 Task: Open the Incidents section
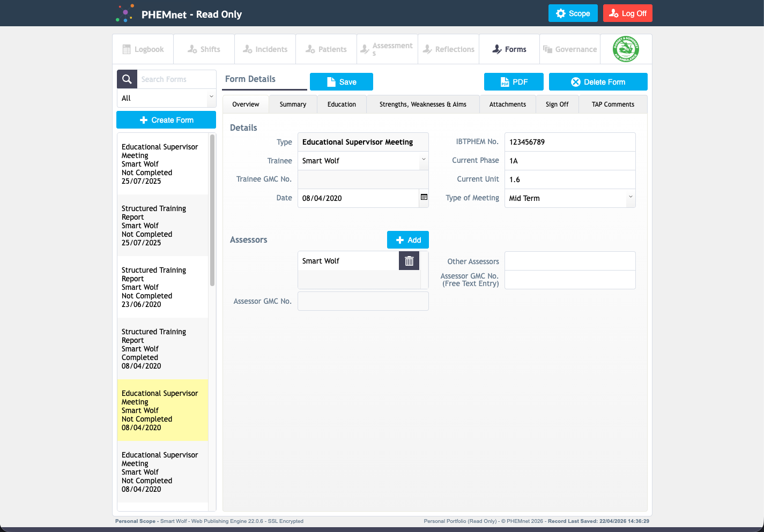[265, 49]
